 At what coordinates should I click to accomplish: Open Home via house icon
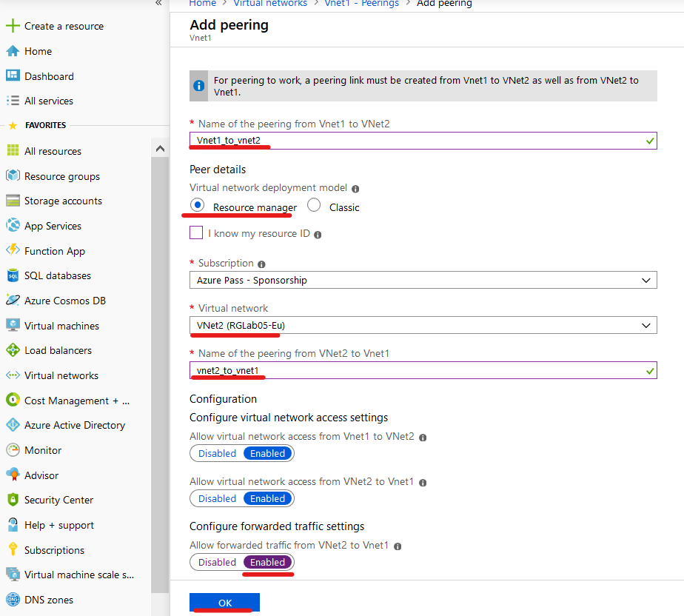pos(13,51)
